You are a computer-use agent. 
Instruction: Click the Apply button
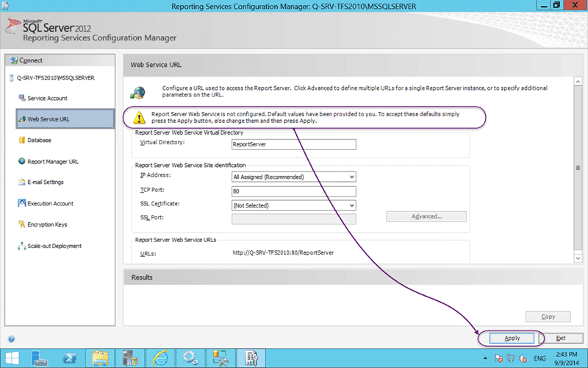click(x=512, y=339)
